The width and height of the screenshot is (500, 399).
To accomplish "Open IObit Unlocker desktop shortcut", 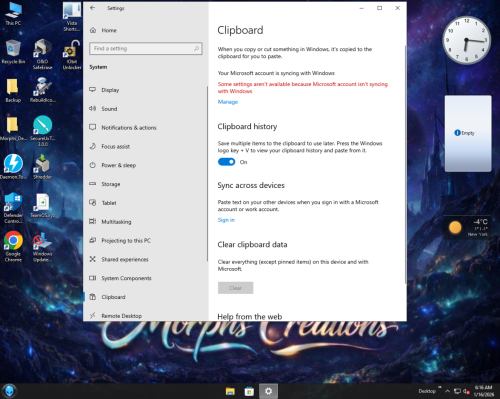I will pyautogui.click(x=72, y=54).
